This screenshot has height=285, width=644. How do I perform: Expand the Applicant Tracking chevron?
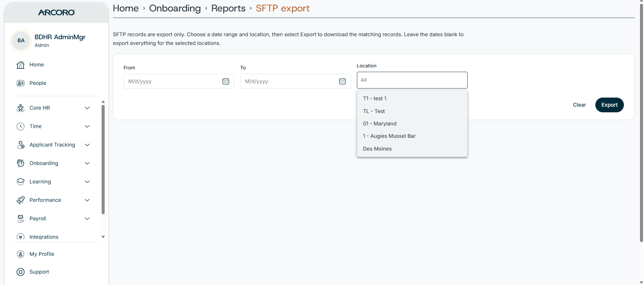coord(87,145)
